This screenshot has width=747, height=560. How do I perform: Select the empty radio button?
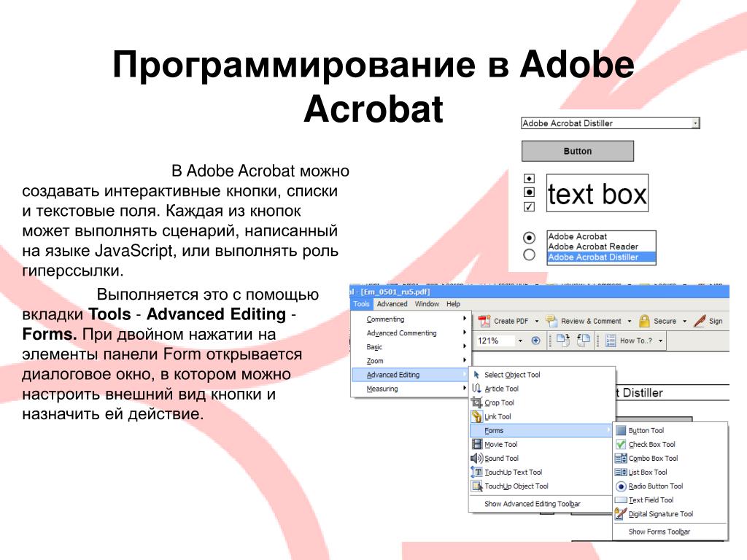[x=529, y=254]
